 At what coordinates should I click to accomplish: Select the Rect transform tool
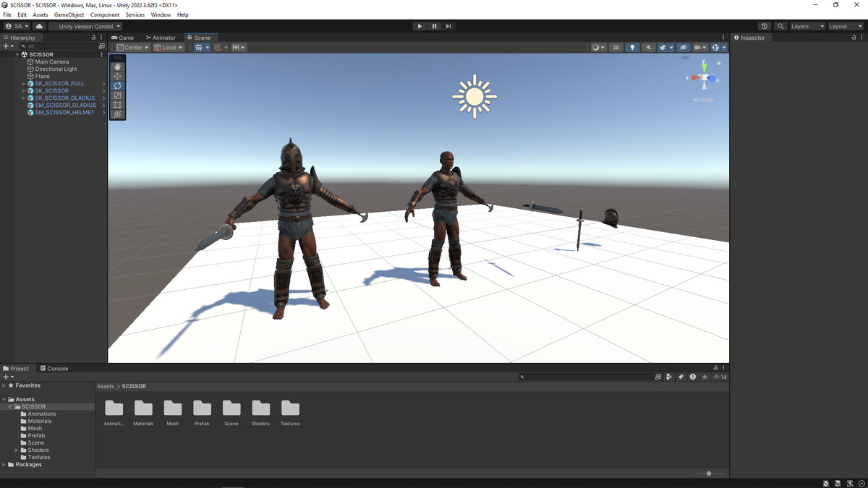click(x=117, y=105)
